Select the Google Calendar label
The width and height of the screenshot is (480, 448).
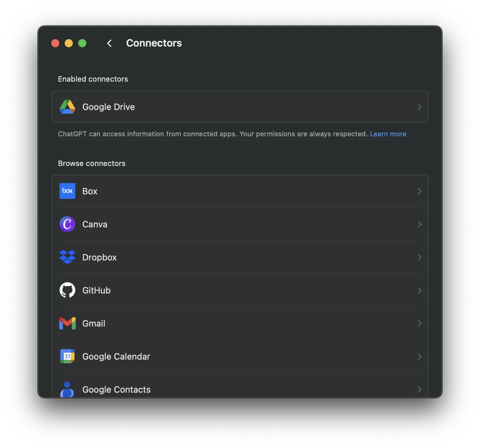coord(116,357)
